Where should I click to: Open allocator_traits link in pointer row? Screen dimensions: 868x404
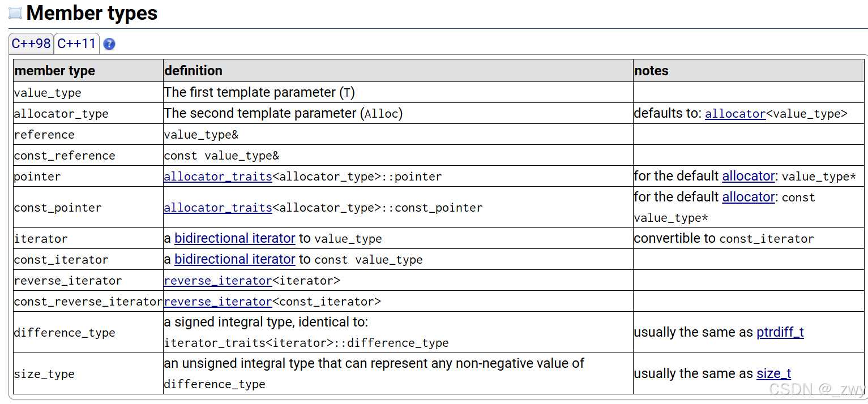tap(218, 177)
